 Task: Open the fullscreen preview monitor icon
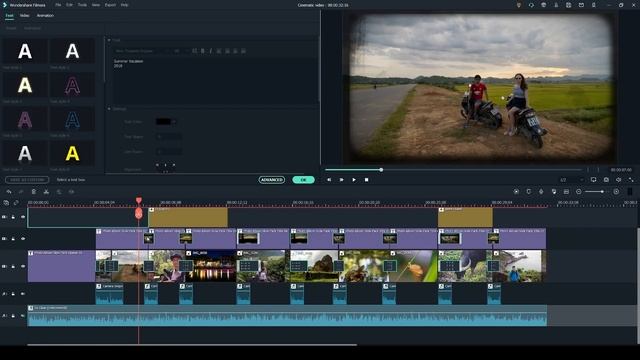click(x=593, y=180)
